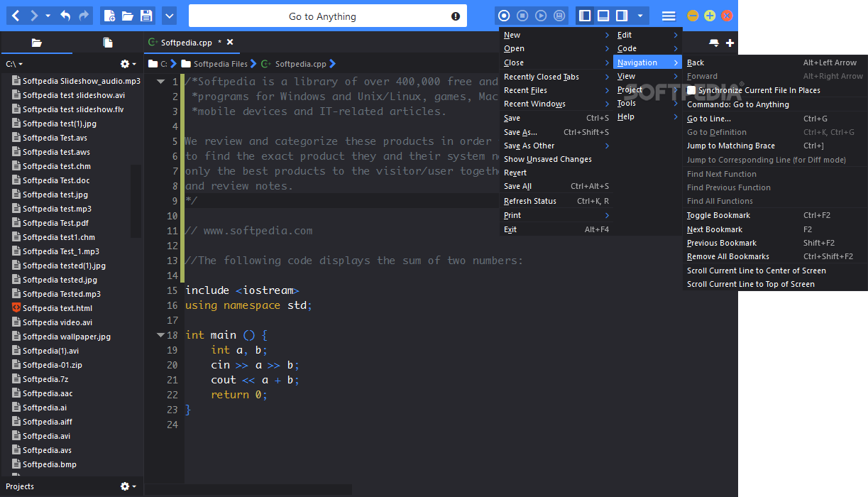This screenshot has width=868, height=497.
Task: Save the recorded macro to toolbox
Action: pyautogui.click(x=559, y=16)
